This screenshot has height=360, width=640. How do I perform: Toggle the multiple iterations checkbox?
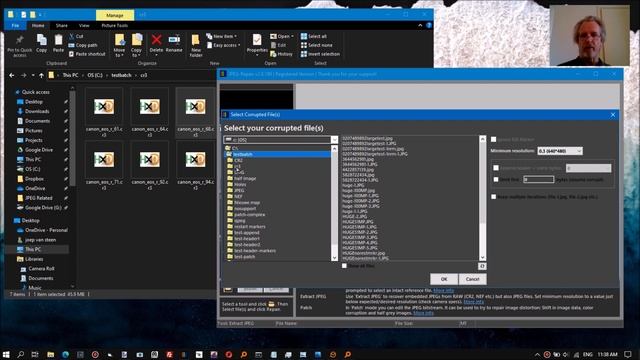coord(493,197)
